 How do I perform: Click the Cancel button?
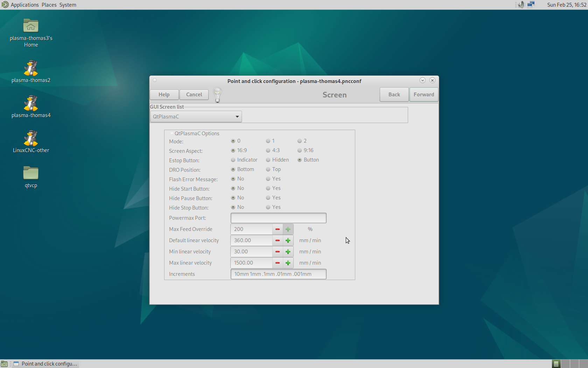click(194, 95)
